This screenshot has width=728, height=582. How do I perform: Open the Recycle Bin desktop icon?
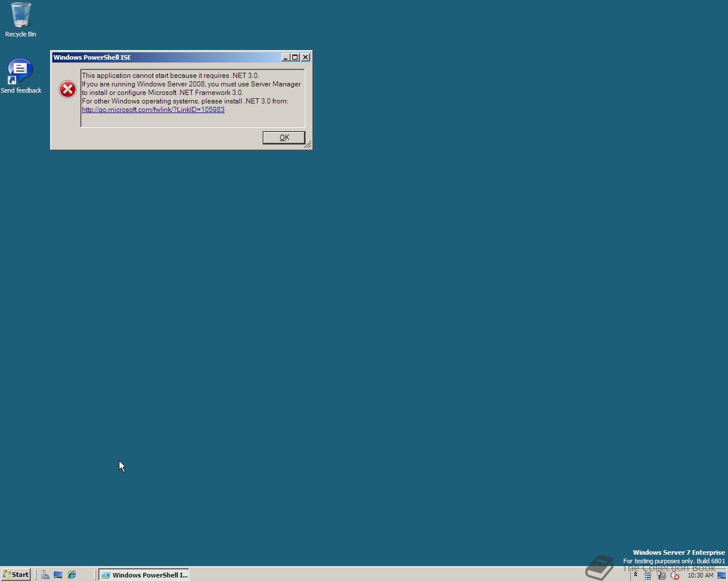point(20,20)
